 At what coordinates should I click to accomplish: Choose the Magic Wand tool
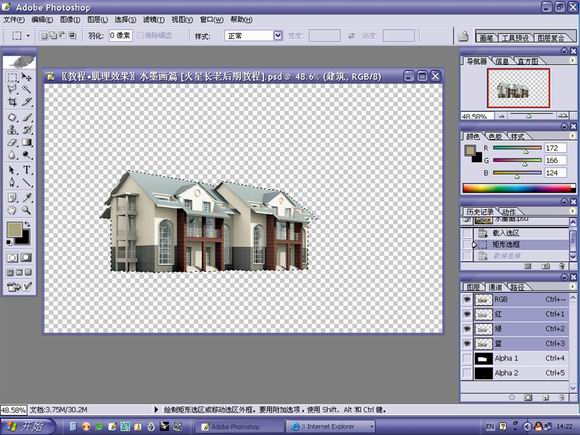(x=27, y=89)
